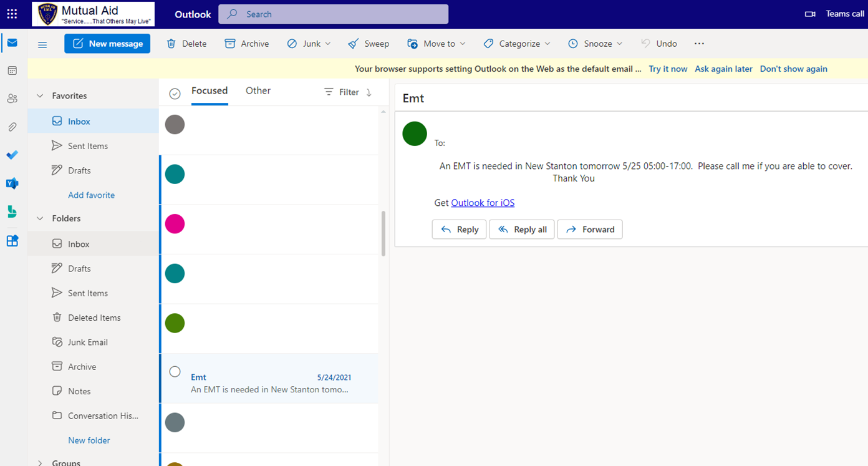Viewport: 868px width, 466px height.
Task: Open Sent Items under Favorites
Action: coord(94,146)
